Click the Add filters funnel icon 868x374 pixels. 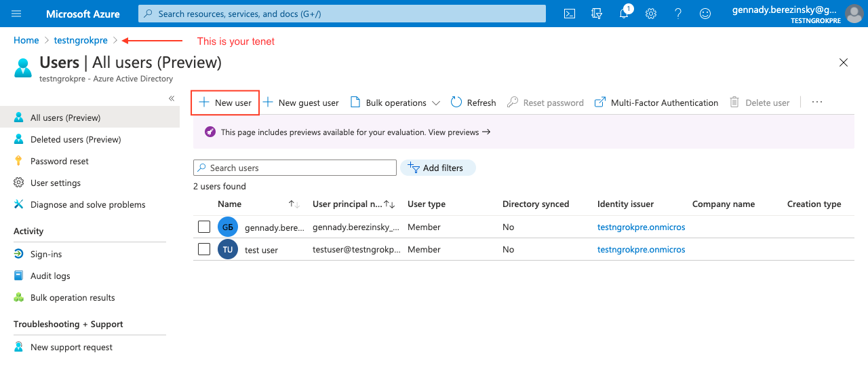point(413,168)
